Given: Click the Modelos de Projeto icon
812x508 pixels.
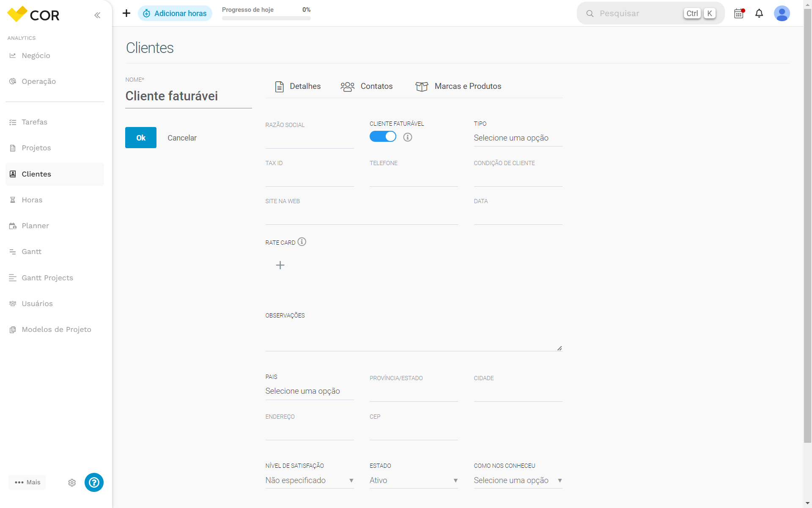Looking at the screenshot, I should pos(13,329).
